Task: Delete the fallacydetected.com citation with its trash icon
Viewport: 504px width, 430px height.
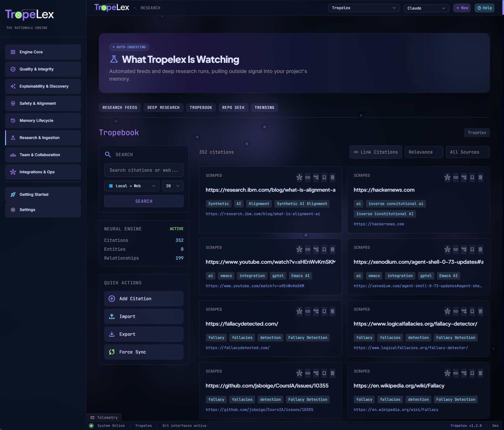Action: coord(333,311)
